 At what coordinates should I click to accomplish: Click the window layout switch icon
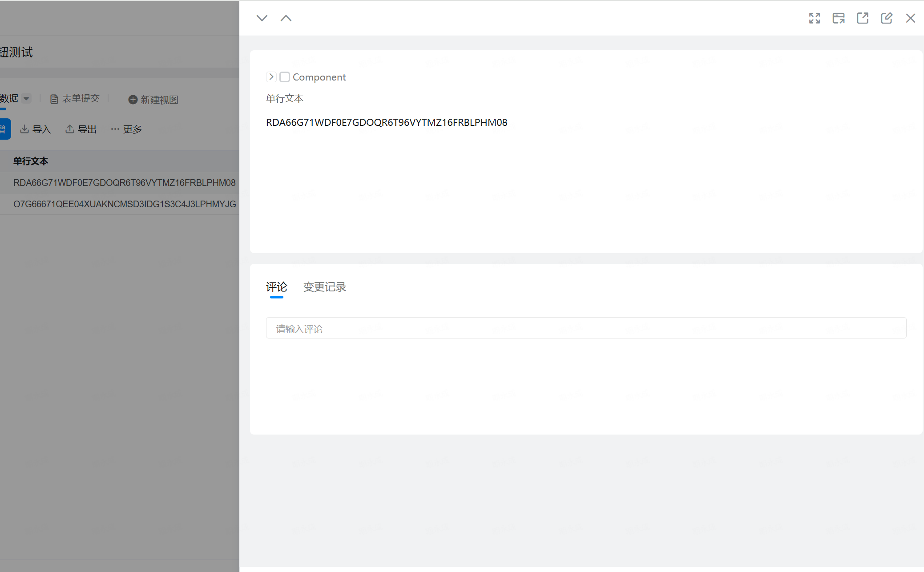click(838, 18)
